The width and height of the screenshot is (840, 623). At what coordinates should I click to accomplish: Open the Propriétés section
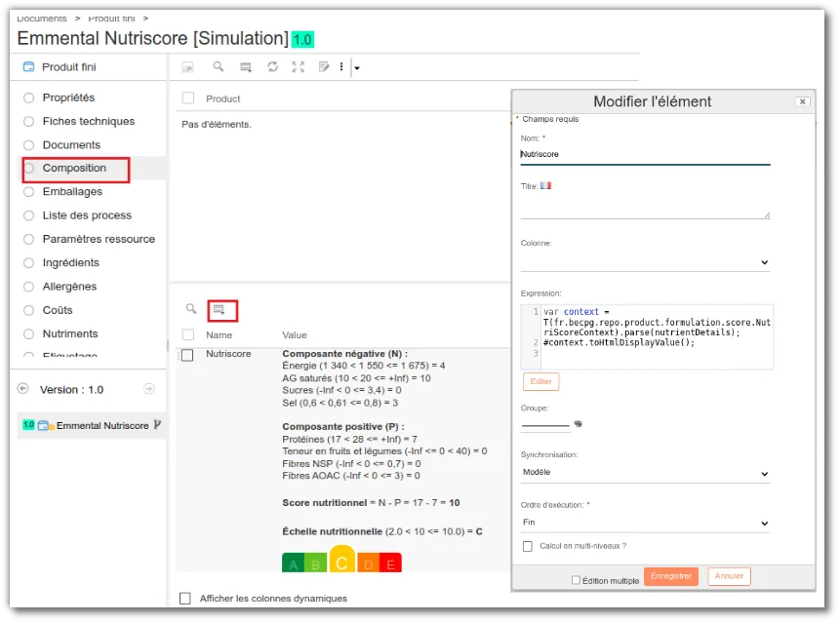pos(68,97)
